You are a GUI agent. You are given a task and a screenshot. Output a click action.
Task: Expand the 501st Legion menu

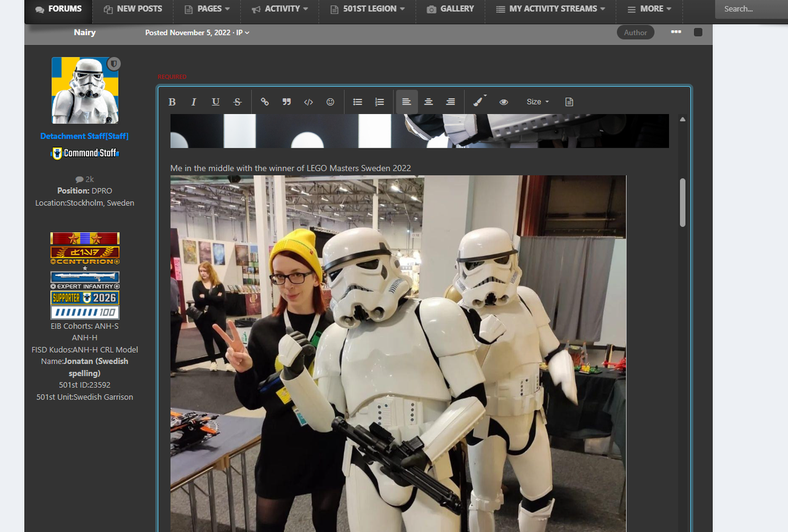[368, 9]
